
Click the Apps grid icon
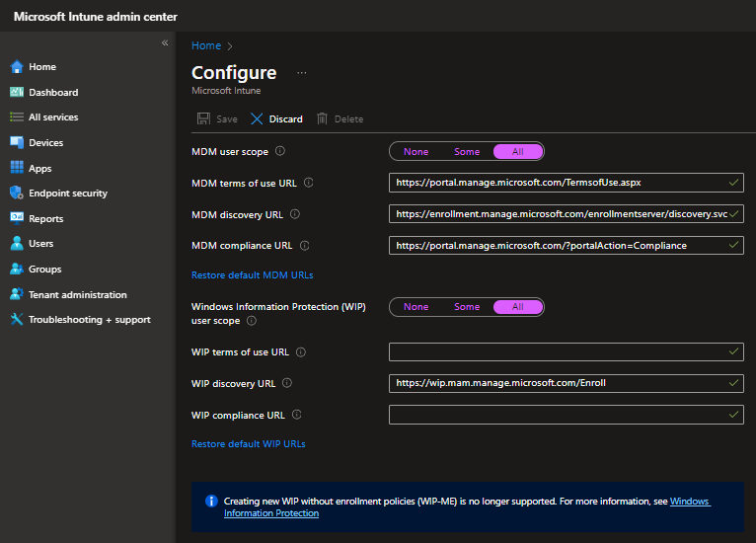[x=17, y=167]
